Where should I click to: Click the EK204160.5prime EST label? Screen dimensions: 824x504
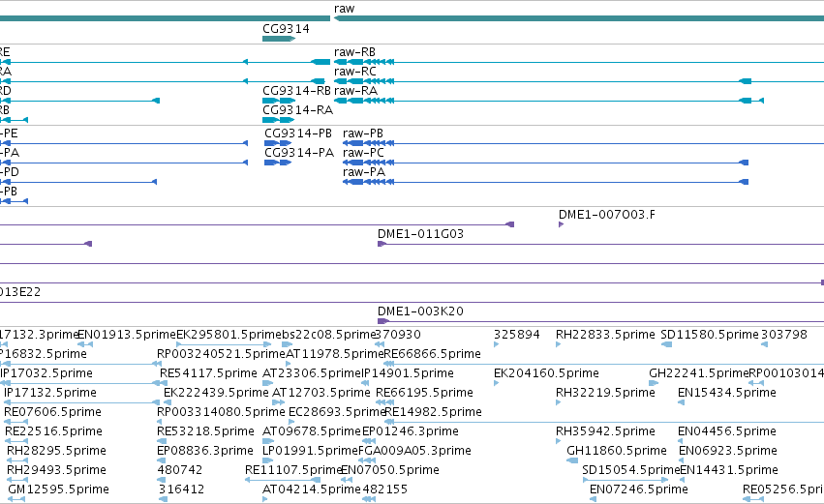click(546, 373)
